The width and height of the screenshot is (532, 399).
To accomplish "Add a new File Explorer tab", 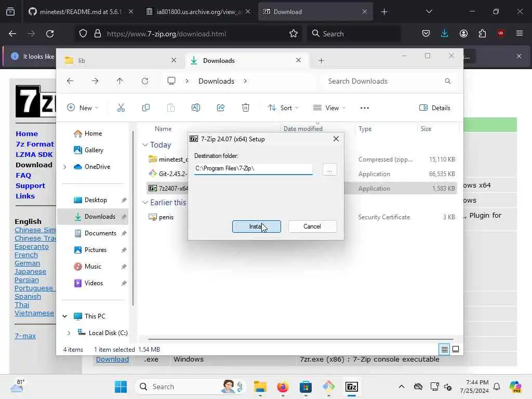I will (321, 61).
